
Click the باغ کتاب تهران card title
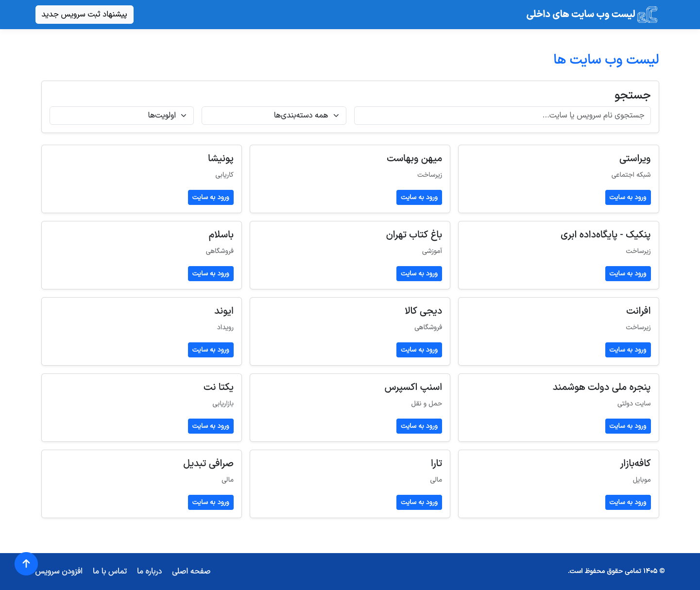[x=414, y=235]
